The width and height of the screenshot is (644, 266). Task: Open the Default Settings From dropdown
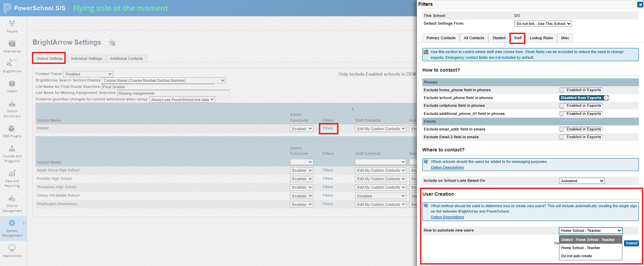[x=543, y=24]
